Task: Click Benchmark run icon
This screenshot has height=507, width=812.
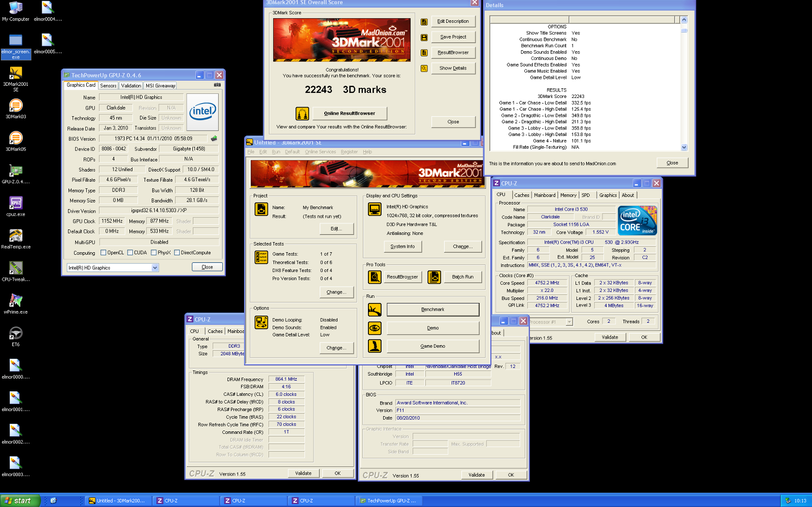Action: point(375,310)
